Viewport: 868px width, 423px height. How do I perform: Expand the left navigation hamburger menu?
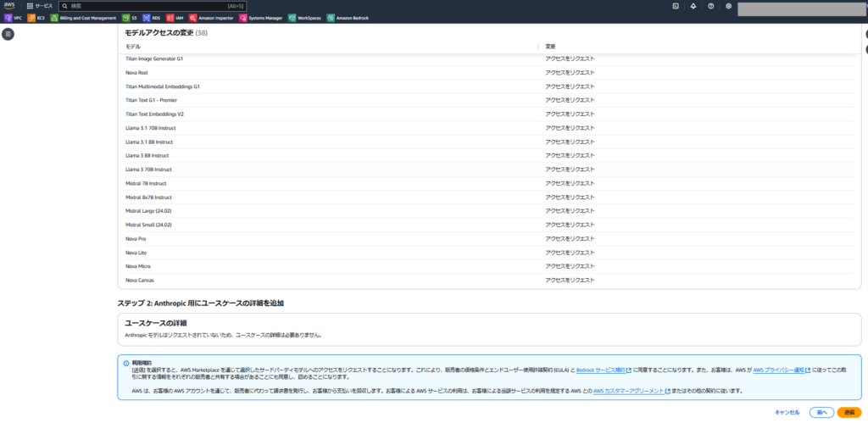(x=8, y=34)
